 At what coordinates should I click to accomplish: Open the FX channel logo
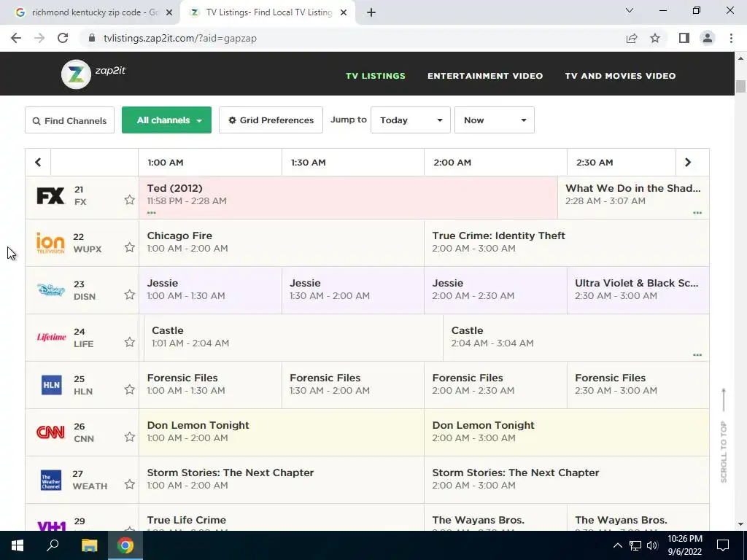click(x=50, y=195)
